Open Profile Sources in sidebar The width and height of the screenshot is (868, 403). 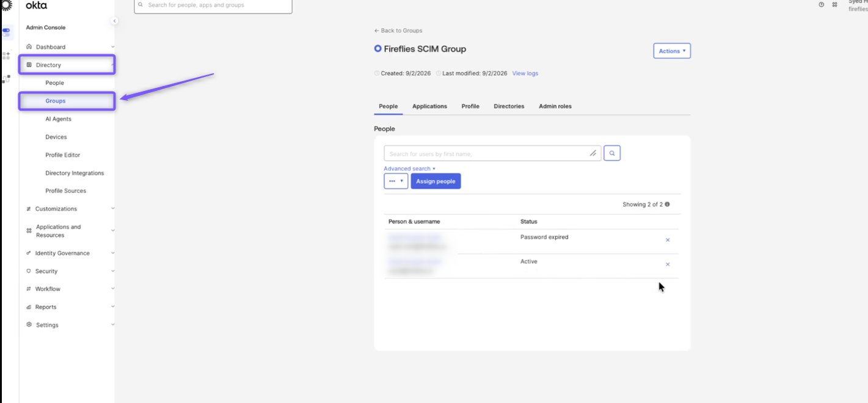tap(66, 191)
